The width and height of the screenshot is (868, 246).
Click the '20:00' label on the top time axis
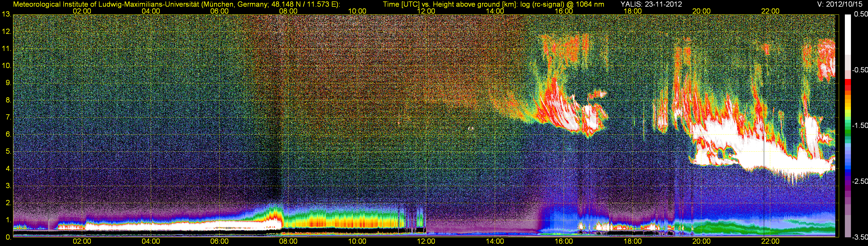point(701,11)
